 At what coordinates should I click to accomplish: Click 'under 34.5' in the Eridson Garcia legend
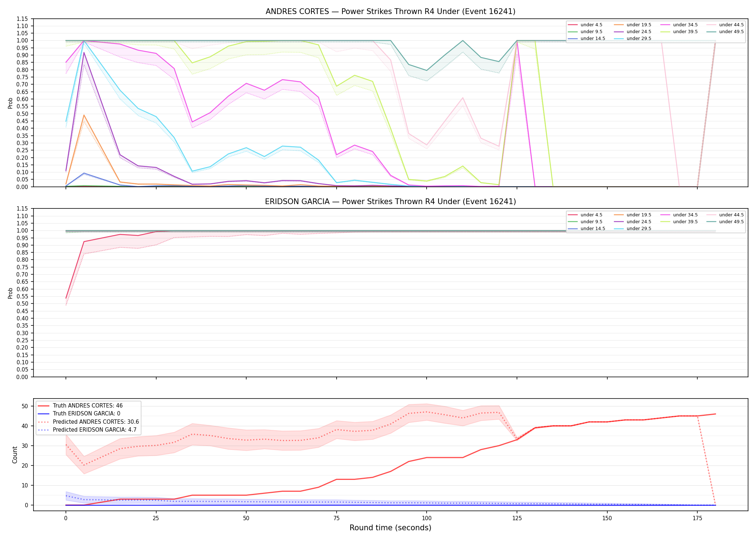(x=685, y=215)
